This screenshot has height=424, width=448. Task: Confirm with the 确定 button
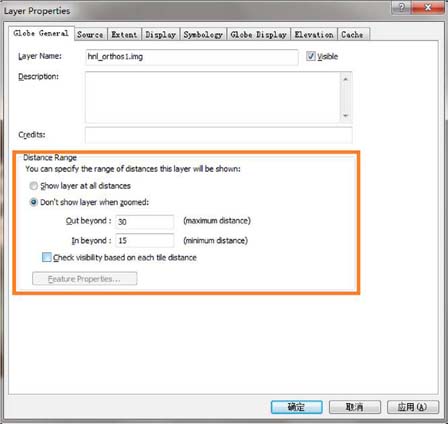[297, 407]
